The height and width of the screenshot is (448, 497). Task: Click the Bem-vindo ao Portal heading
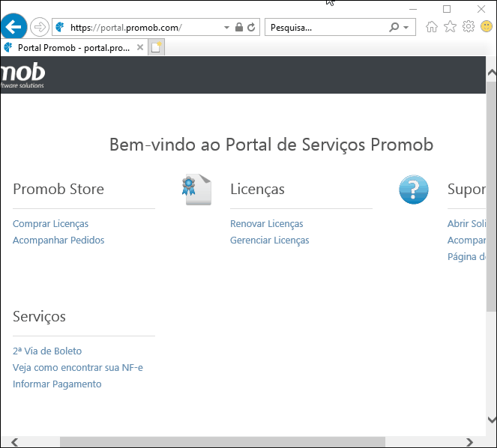pos(271,145)
